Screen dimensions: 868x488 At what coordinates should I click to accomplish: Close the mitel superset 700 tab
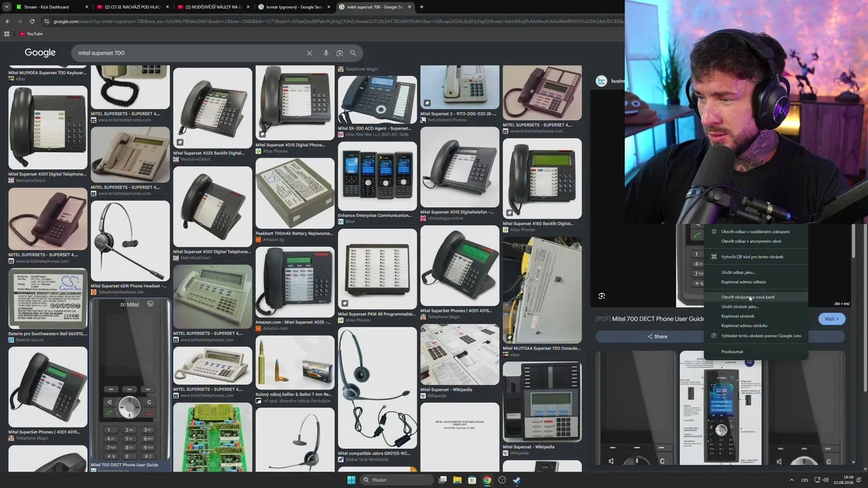pos(411,7)
